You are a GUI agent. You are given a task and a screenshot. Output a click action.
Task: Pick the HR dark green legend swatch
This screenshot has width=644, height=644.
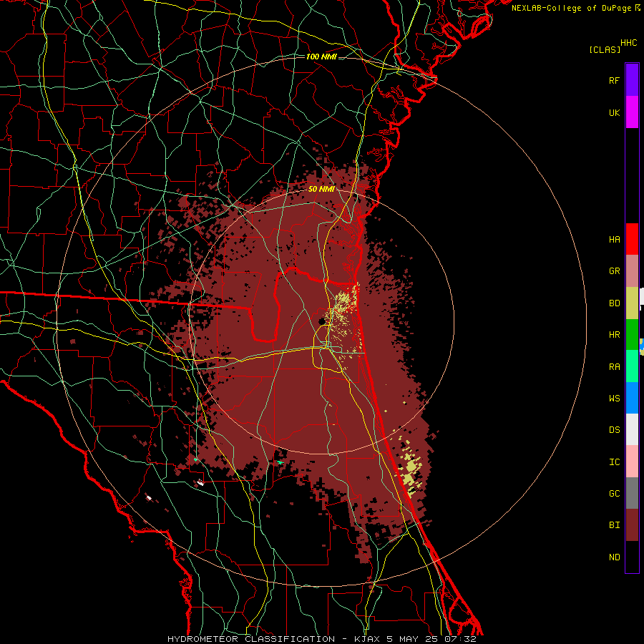click(632, 335)
